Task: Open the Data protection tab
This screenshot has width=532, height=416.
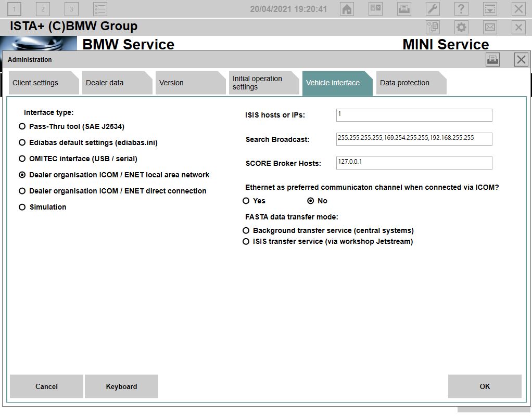Action: click(411, 83)
